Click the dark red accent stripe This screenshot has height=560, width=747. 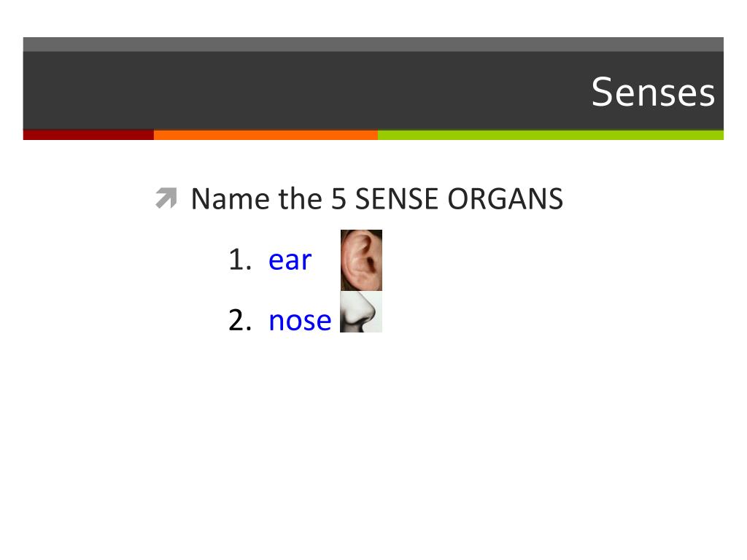pos(88,135)
